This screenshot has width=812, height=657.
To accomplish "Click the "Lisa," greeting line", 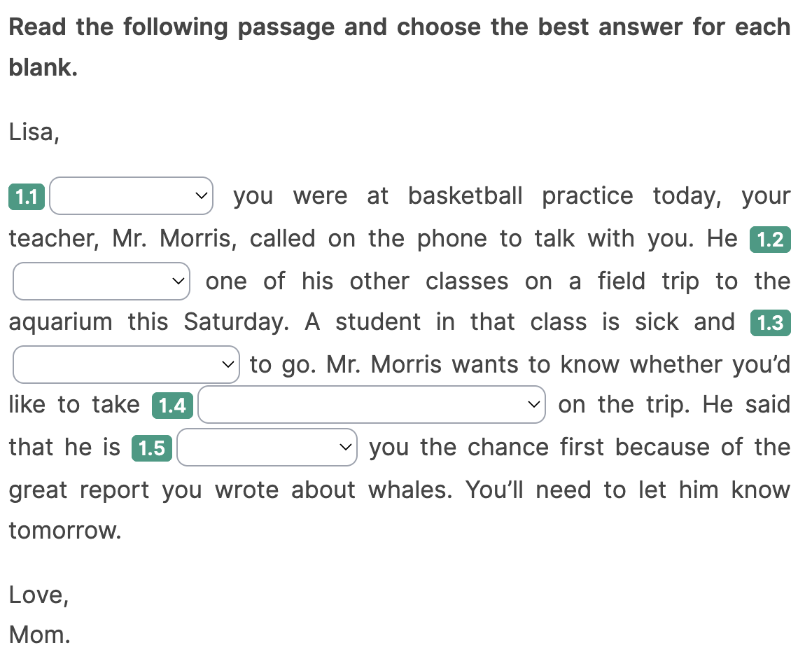I will pos(34,132).
